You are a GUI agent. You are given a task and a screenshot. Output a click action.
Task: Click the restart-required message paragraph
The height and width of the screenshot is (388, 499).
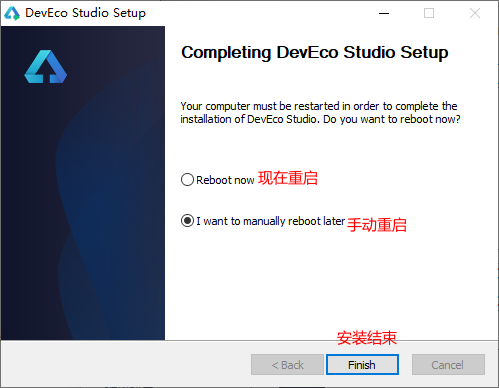point(320,113)
